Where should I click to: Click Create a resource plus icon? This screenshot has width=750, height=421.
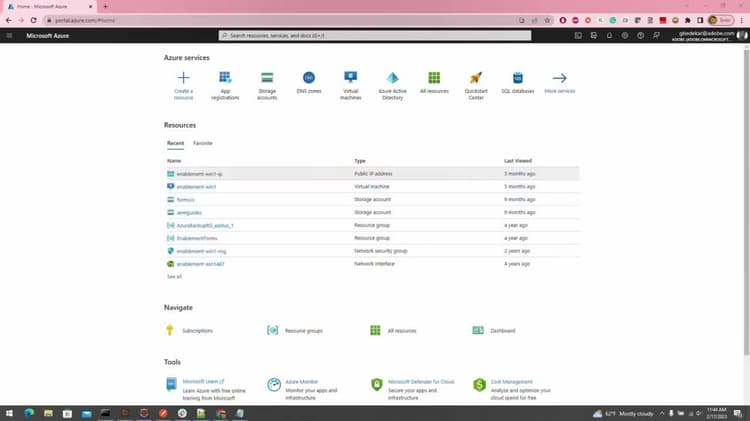click(x=183, y=78)
